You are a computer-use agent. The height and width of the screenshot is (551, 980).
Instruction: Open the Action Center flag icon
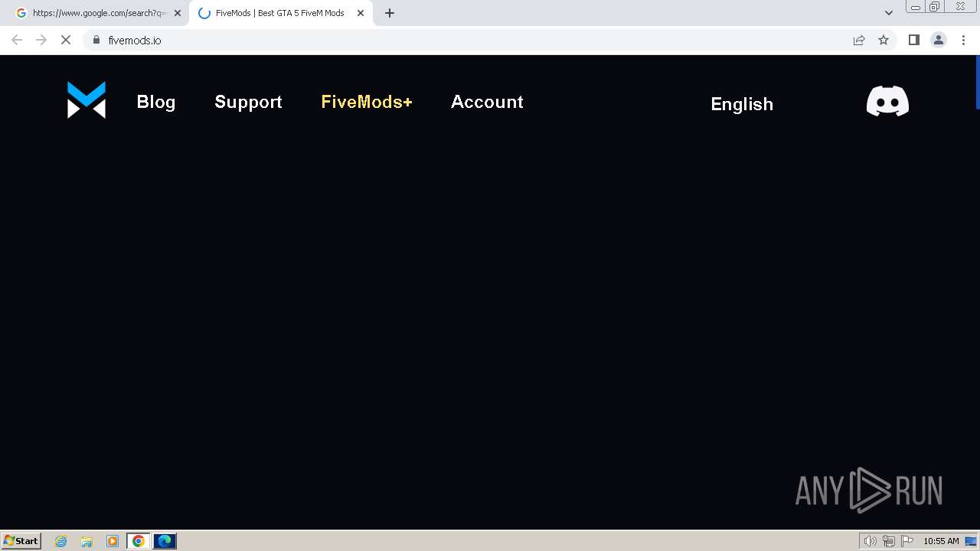(907, 541)
